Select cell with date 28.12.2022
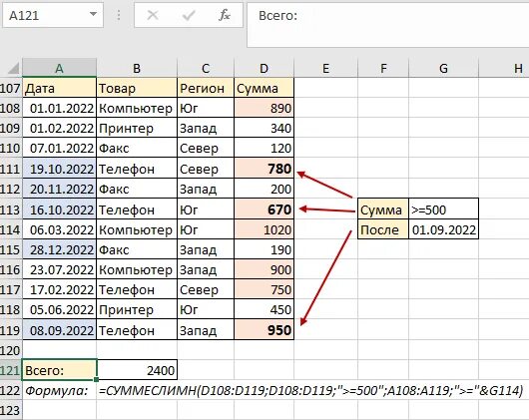529x420 pixels. click(59, 249)
